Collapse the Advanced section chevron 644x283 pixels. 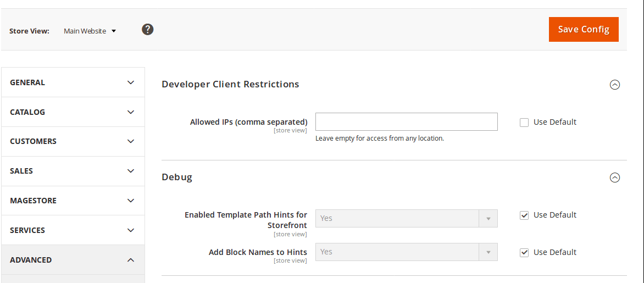click(x=131, y=260)
